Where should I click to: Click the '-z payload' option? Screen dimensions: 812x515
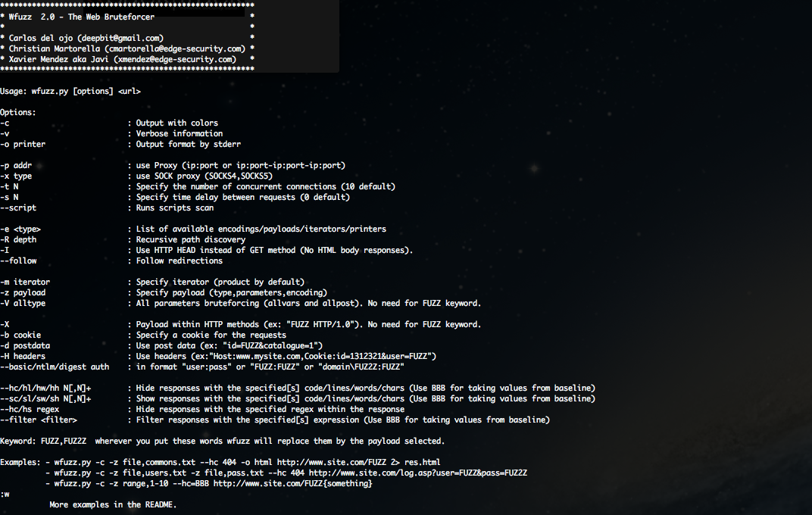click(x=23, y=293)
